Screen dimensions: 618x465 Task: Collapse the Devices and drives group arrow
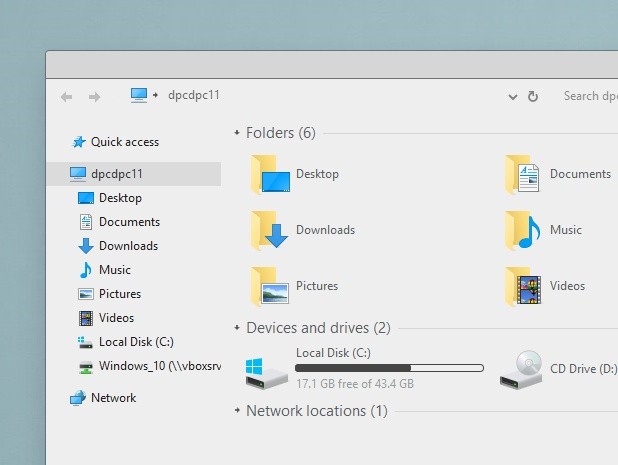tap(237, 327)
